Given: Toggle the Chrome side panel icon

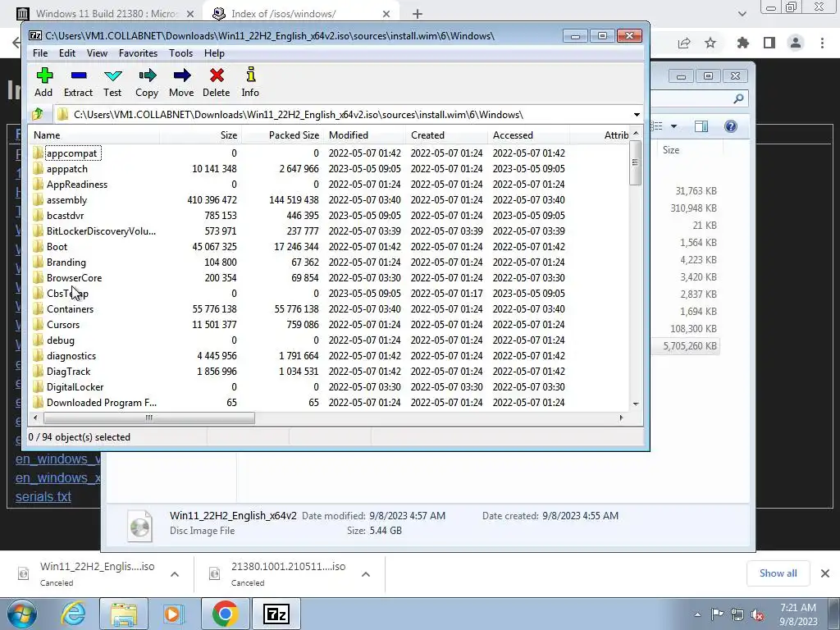Looking at the screenshot, I should 769,43.
